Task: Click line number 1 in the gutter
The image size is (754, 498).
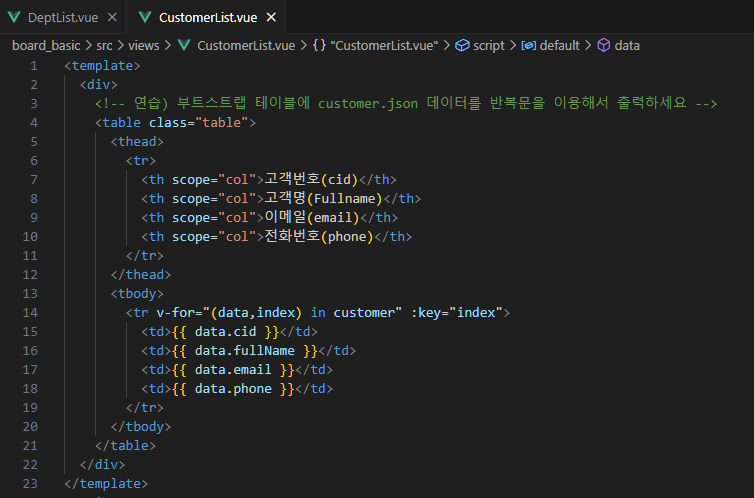Action: pos(34,66)
